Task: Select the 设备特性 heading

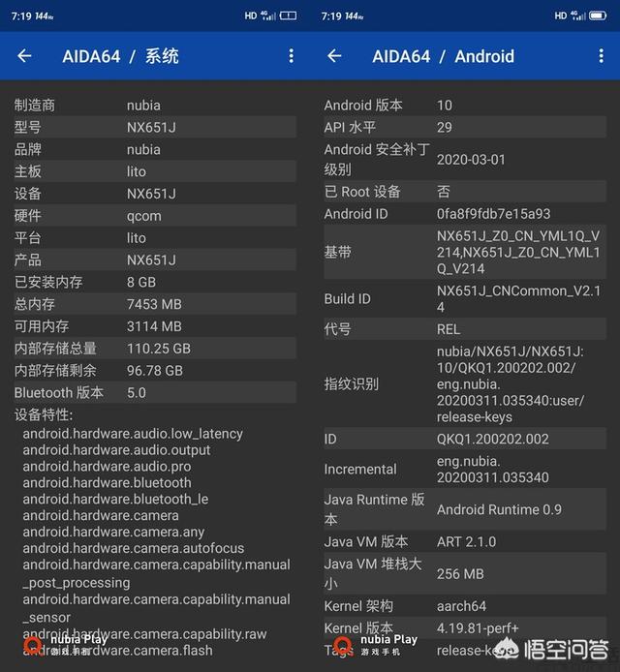Action: [x=44, y=414]
